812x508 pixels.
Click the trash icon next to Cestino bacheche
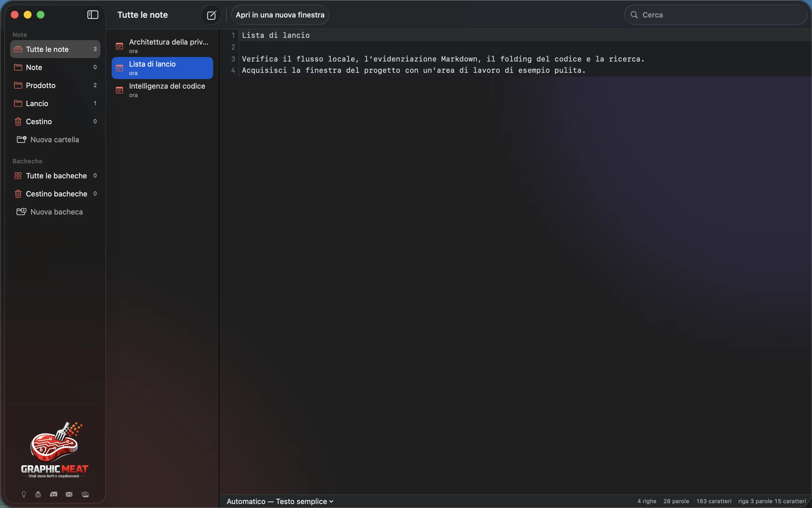tap(18, 194)
